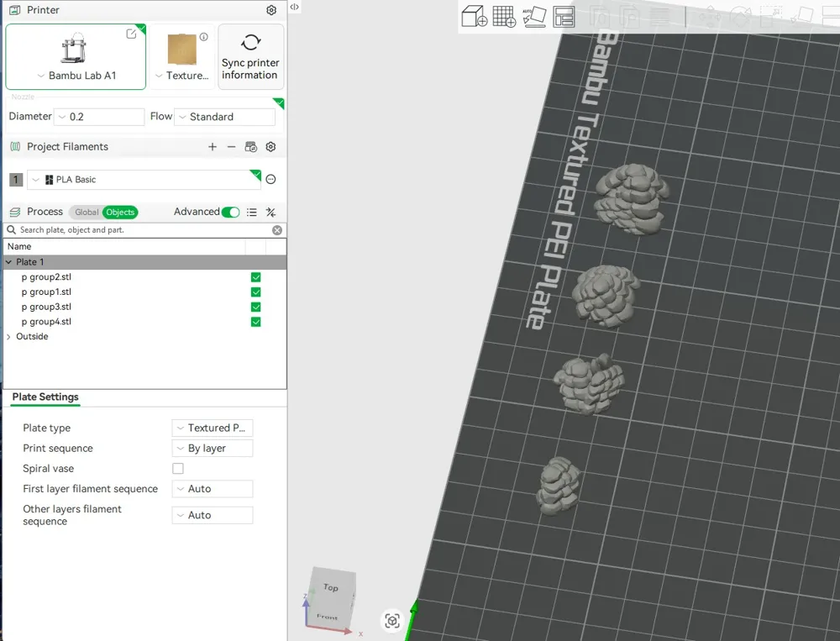The image size is (840, 641).
Task: Select p group3.stl in object list
Action: 50,307
